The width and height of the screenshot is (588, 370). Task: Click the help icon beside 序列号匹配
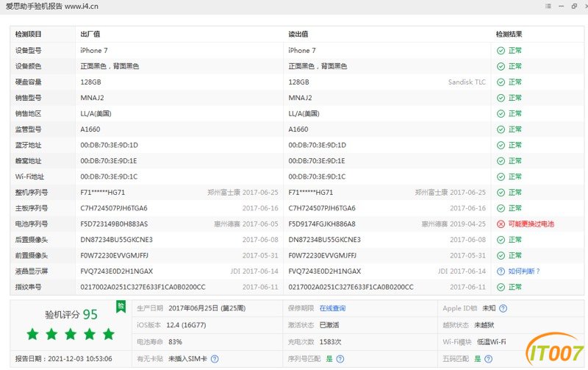click(340, 359)
